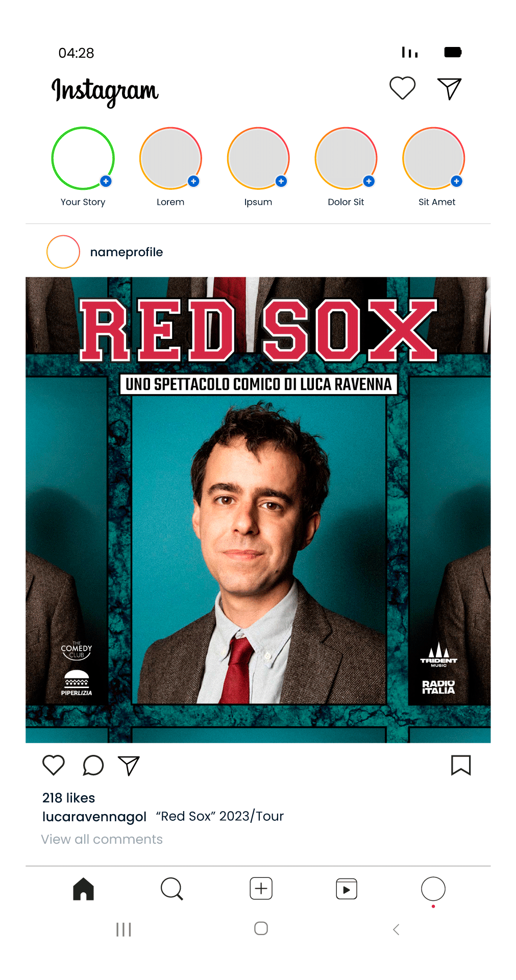516x980 pixels.
Task: Open recent apps from system bar
Action: 124,929
